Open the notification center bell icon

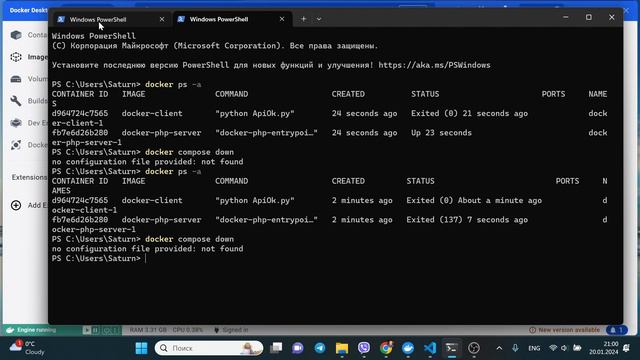coord(627,348)
